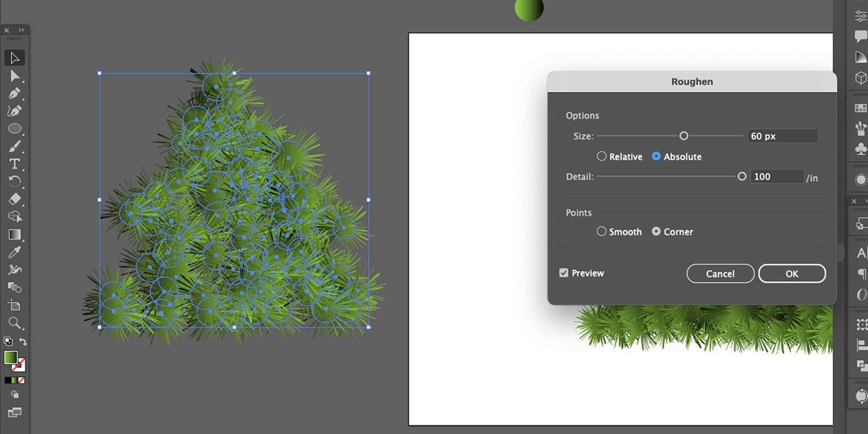Select the Direct Selection tool
The image size is (868, 434).
tap(14, 76)
